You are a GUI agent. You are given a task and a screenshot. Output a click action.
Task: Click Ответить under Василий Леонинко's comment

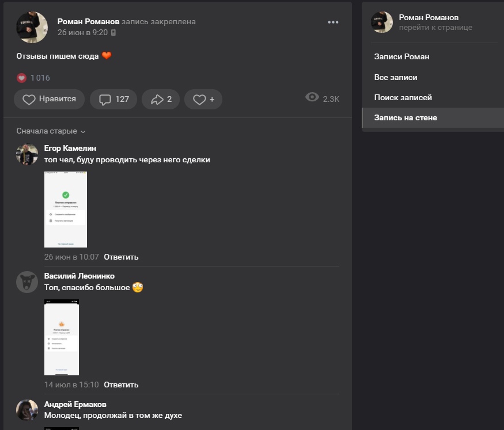121,385
